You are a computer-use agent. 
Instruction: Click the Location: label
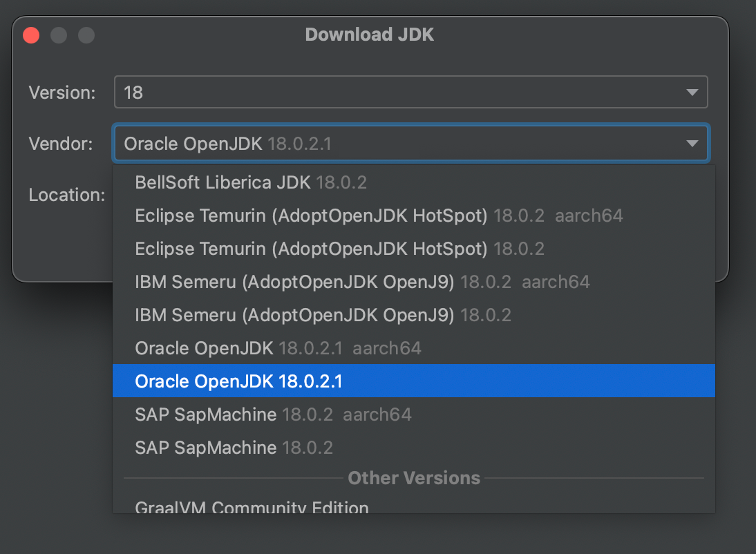click(x=67, y=195)
